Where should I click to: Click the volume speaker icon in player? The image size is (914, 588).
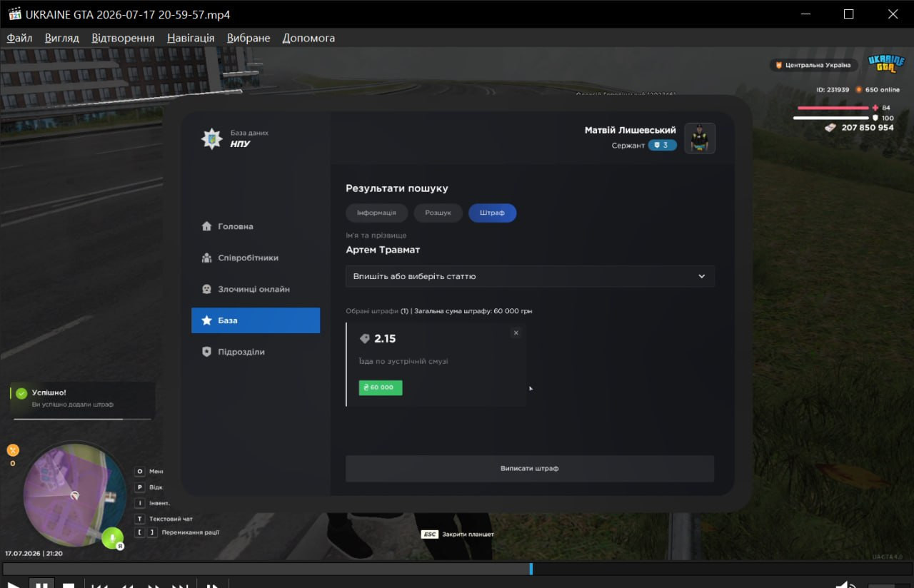point(847,584)
